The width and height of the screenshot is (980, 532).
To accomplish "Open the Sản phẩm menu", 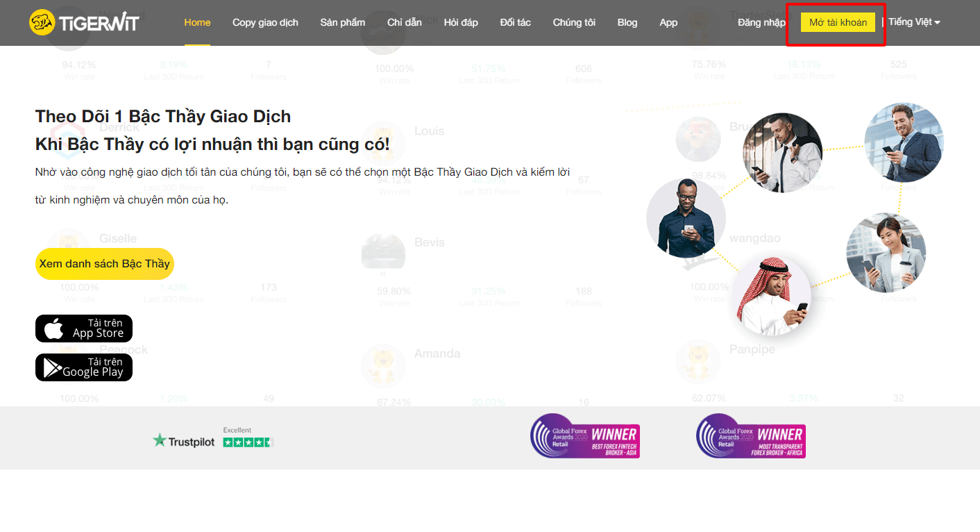I will click(x=343, y=22).
